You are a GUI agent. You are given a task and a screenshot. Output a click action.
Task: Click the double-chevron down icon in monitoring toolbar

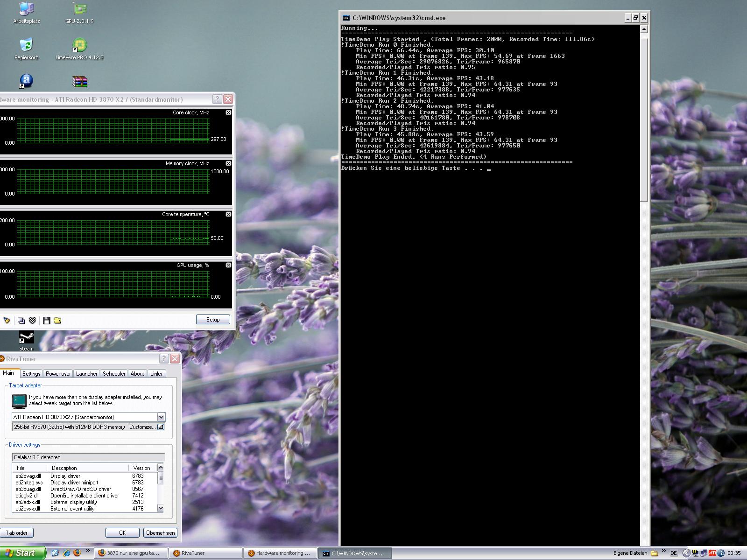click(x=32, y=320)
